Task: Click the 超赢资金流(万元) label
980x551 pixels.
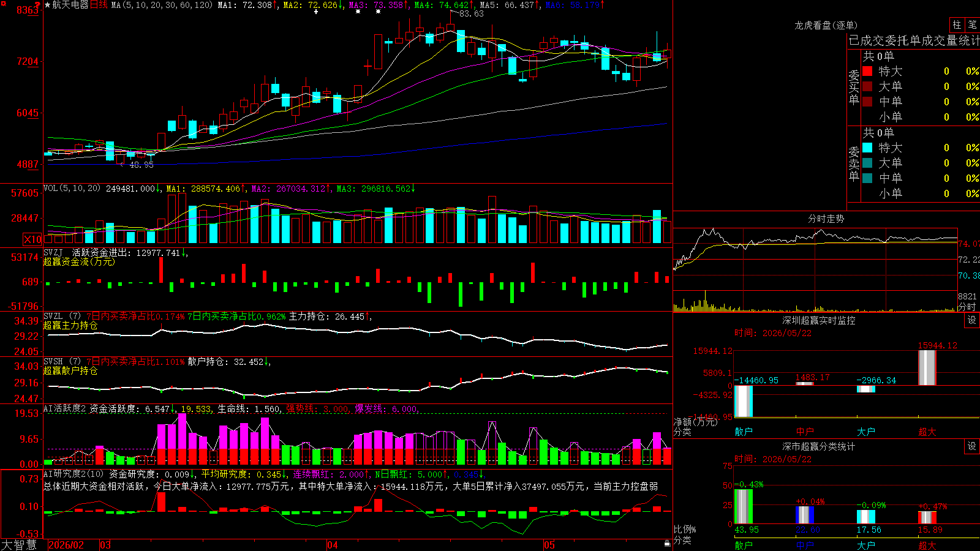Action: [79, 261]
